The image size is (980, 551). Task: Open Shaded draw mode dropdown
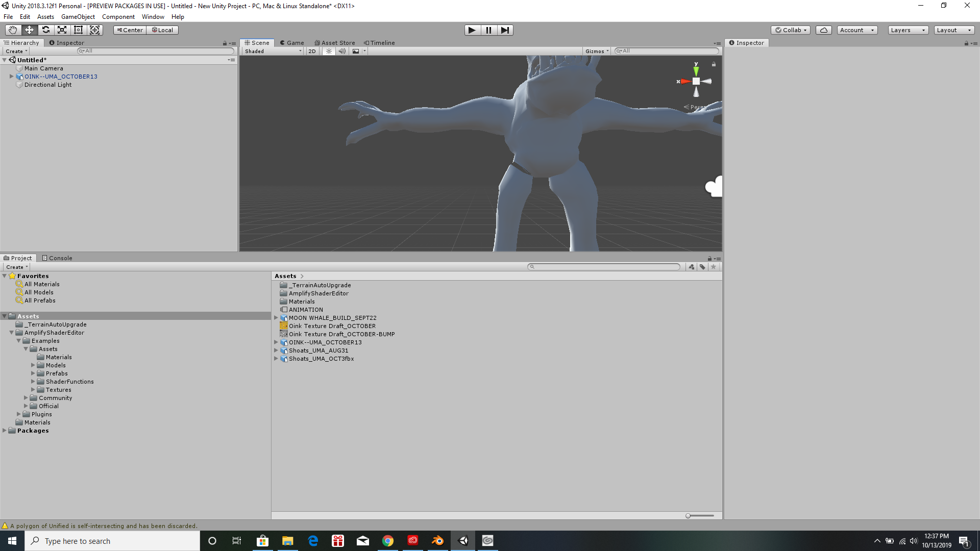pos(273,51)
